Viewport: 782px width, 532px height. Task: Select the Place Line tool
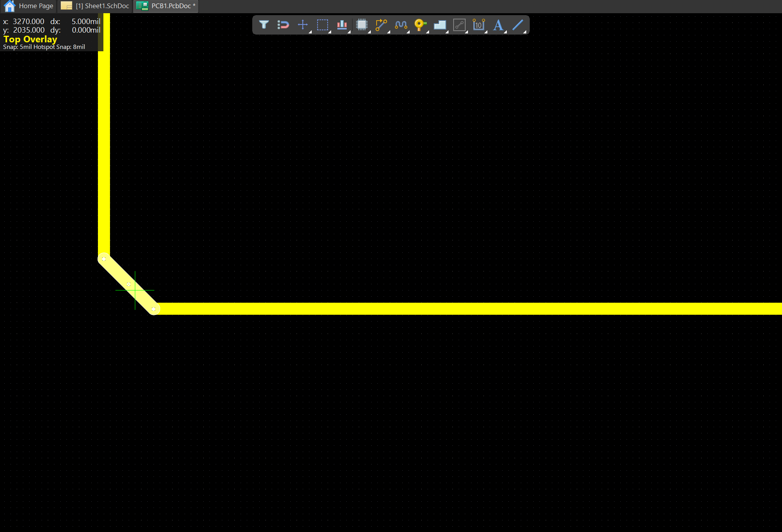click(x=517, y=25)
